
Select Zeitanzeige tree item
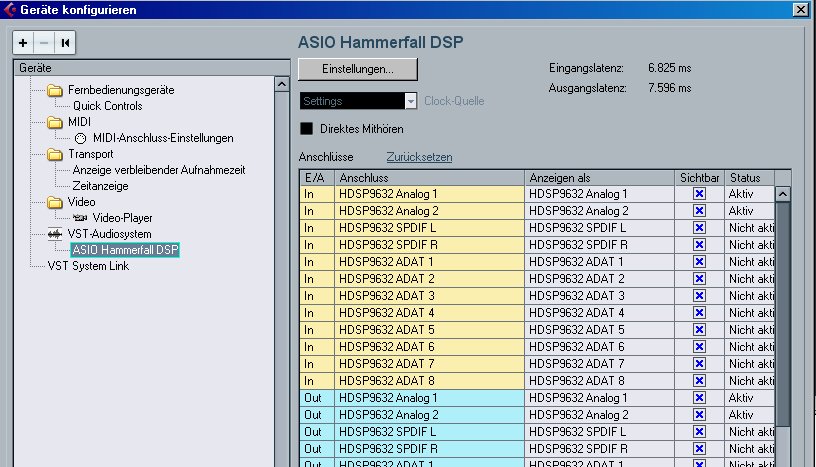[x=100, y=186]
